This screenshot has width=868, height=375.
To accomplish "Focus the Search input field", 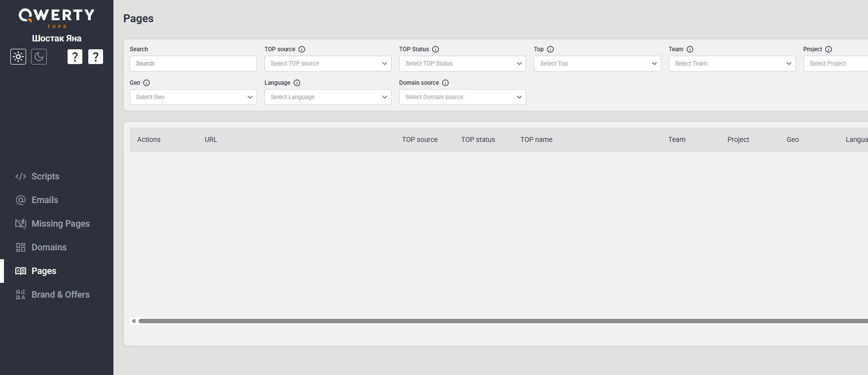I will [x=193, y=64].
